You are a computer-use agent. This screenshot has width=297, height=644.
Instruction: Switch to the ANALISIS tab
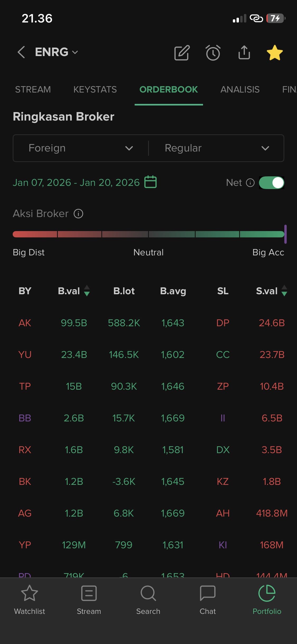[x=240, y=90]
